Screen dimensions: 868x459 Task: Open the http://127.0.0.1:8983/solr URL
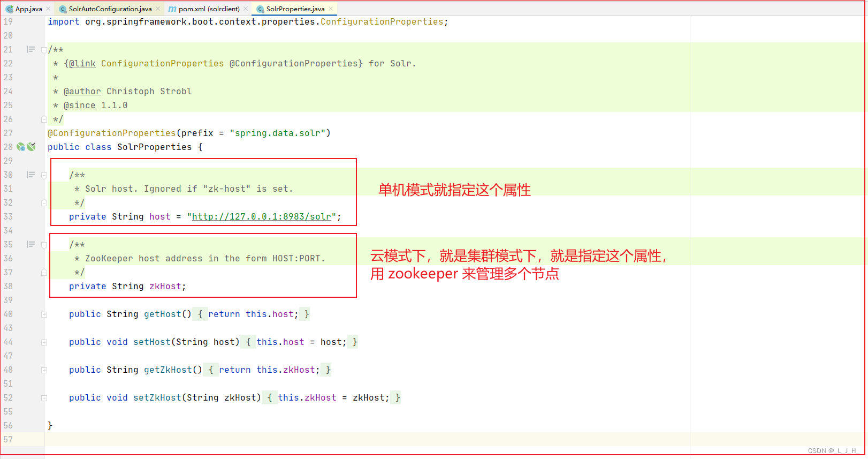[x=261, y=216]
